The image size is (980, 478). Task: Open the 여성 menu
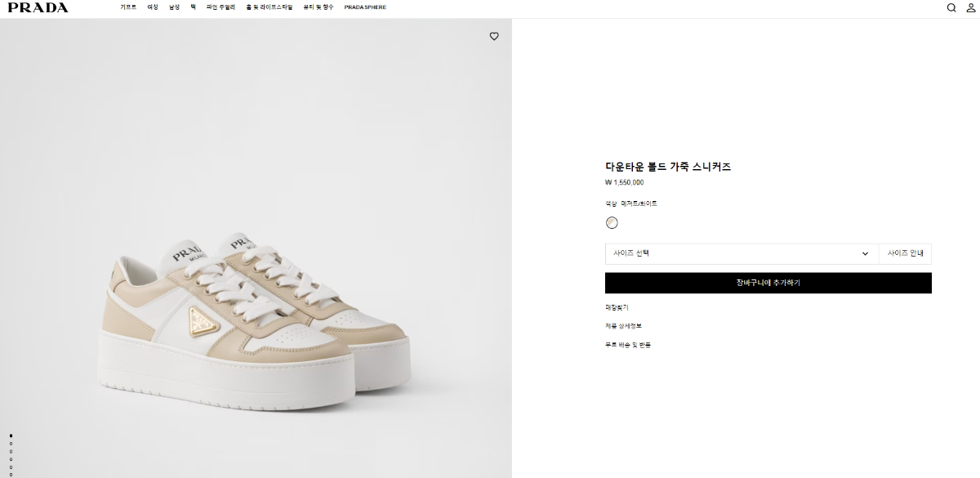coord(153,7)
